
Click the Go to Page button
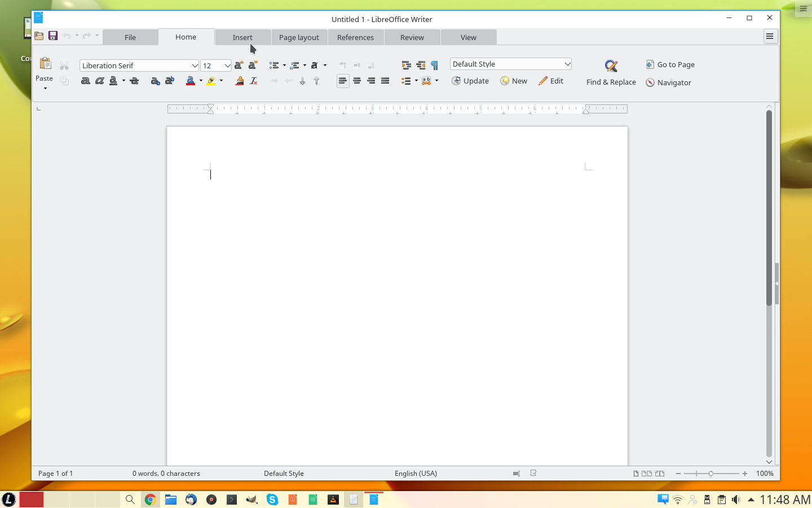tap(670, 64)
